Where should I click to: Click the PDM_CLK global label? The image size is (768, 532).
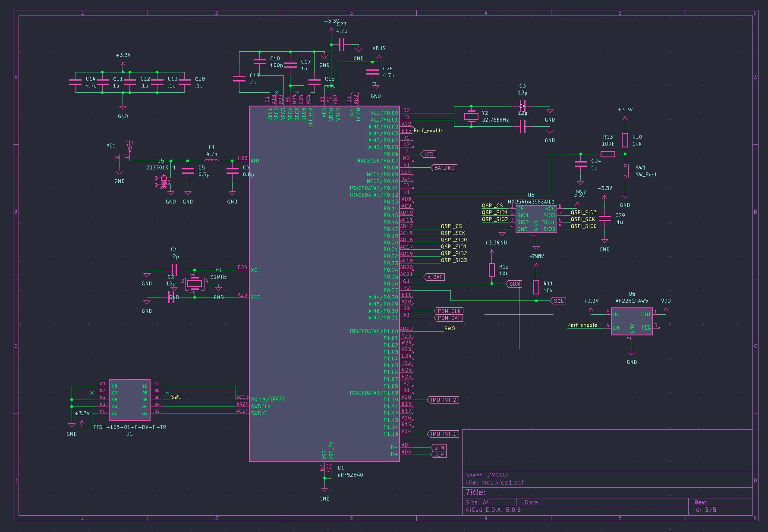click(x=449, y=311)
